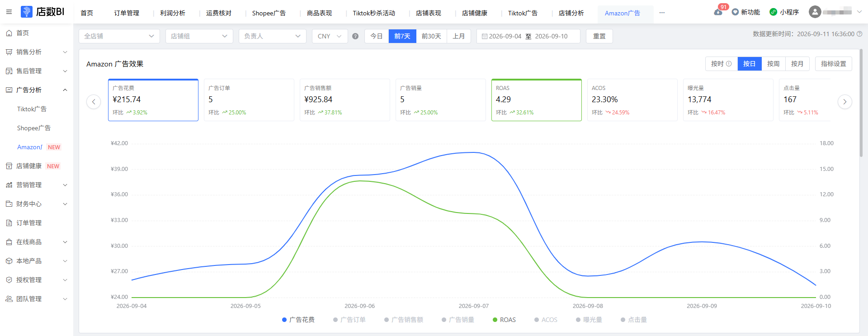The image size is (868, 336).
Task: Click the 按时 info icon
Action: coord(729,64)
